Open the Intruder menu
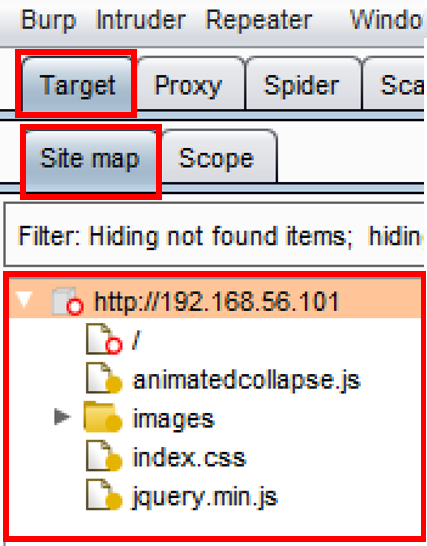 [x=141, y=20]
